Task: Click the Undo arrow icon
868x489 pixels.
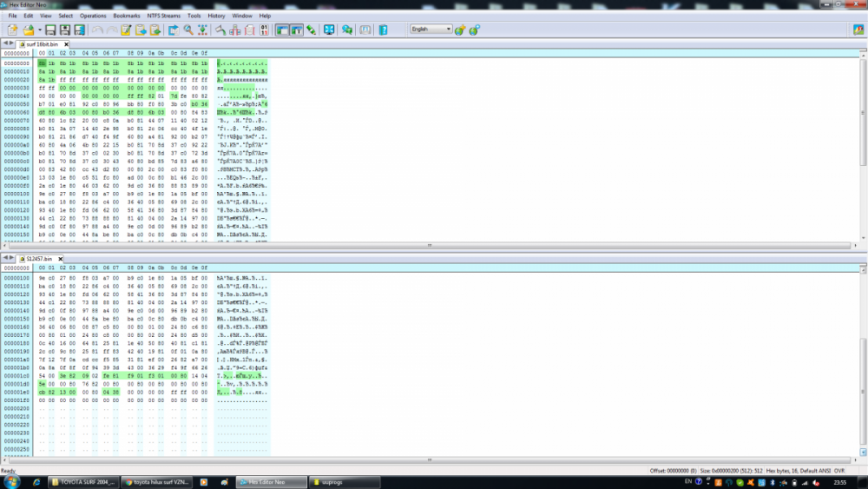Action: [97, 30]
